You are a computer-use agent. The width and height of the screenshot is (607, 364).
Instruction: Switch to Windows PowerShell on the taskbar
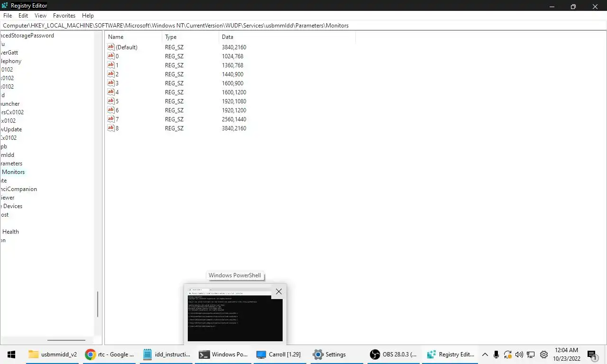coord(224,355)
